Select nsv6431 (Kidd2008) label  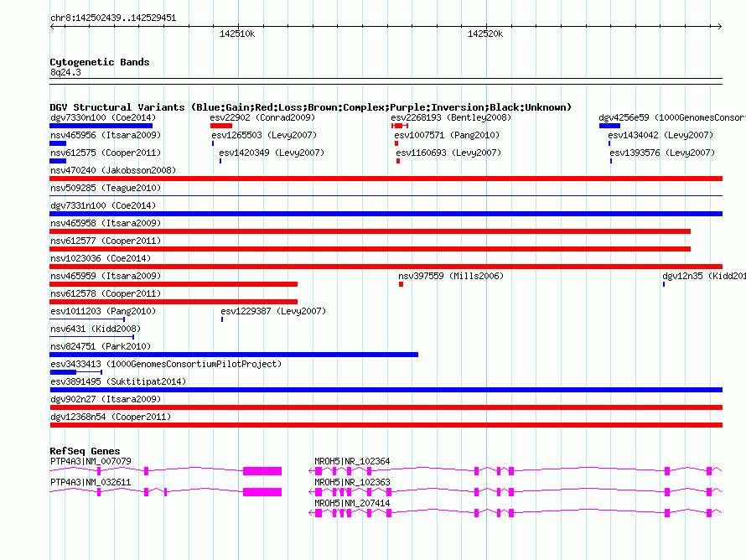(x=96, y=329)
